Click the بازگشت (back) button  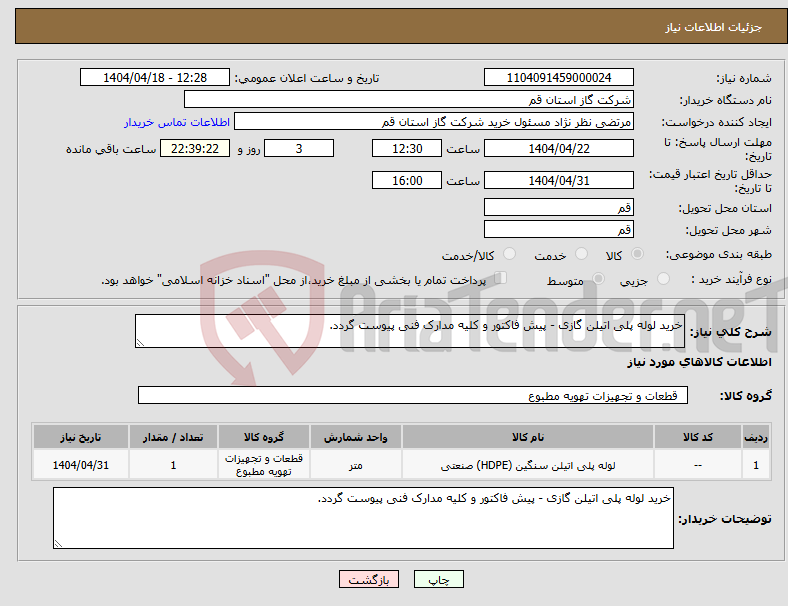click(368, 579)
